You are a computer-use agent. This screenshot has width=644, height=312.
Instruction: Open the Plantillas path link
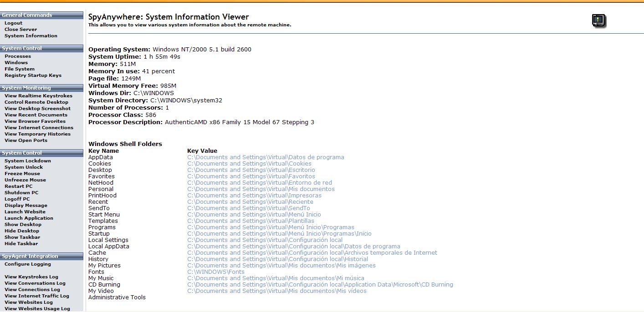tap(250, 221)
